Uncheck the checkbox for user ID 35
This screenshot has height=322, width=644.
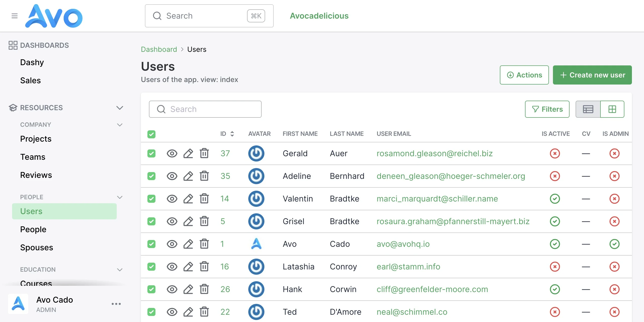click(x=151, y=176)
